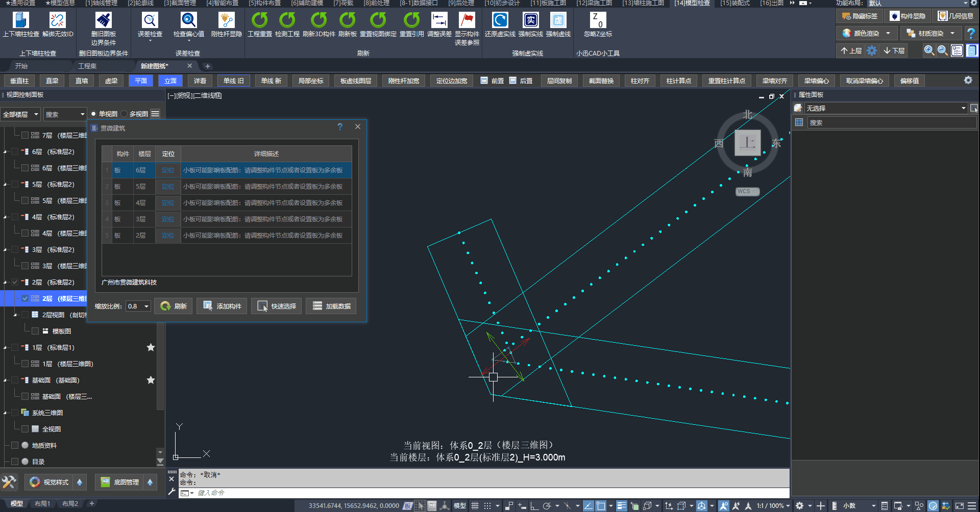Click the 隐藏标签 button
980x512 pixels.
(860, 16)
